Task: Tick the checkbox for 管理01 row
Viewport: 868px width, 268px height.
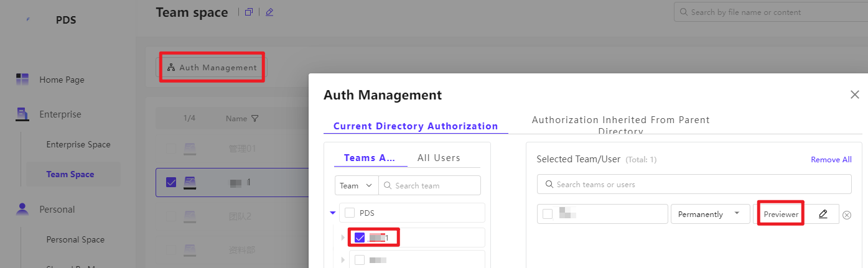Action: (x=171, y=149)
